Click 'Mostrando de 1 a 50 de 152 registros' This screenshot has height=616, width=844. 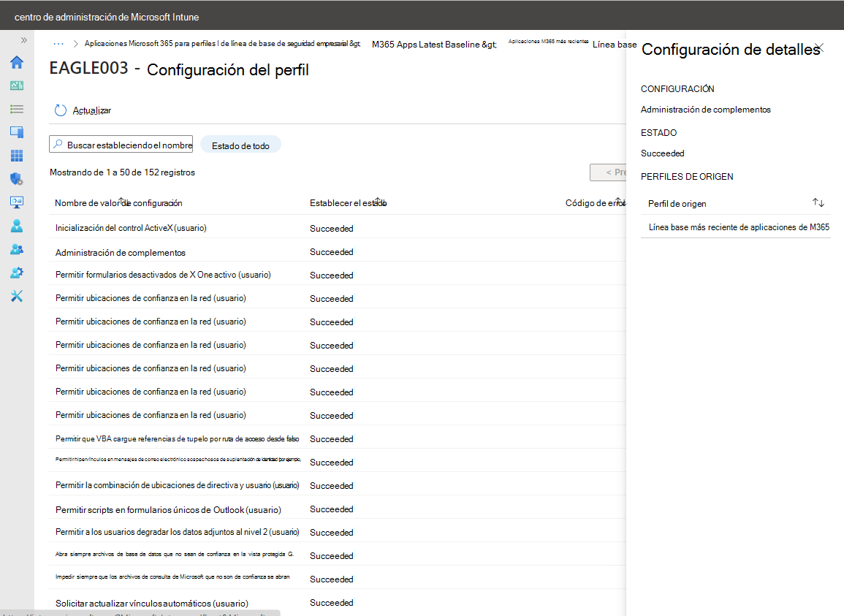(122, 172)
